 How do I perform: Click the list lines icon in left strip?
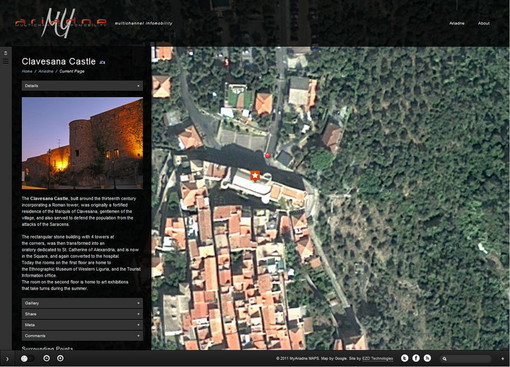coord(6,61)
